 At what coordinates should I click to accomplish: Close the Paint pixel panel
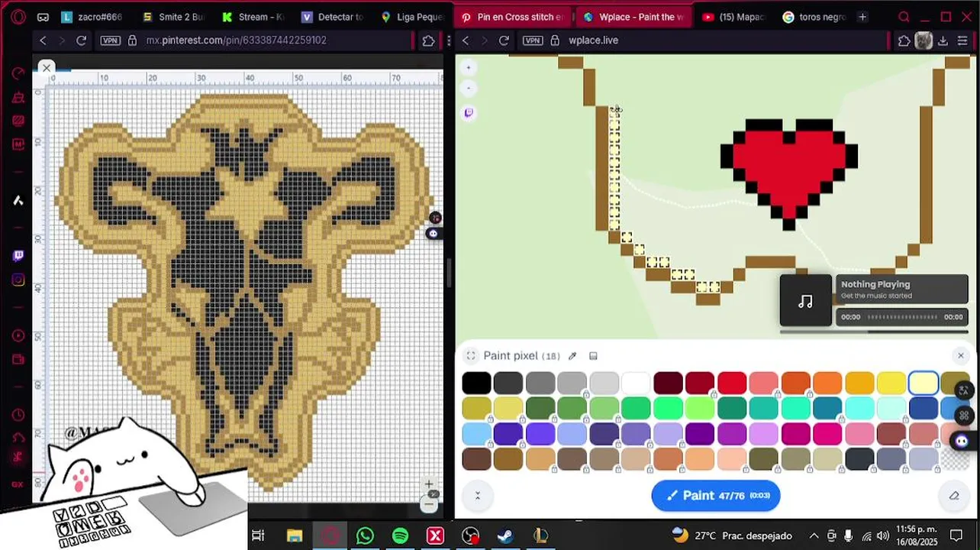tap(960, 355)
